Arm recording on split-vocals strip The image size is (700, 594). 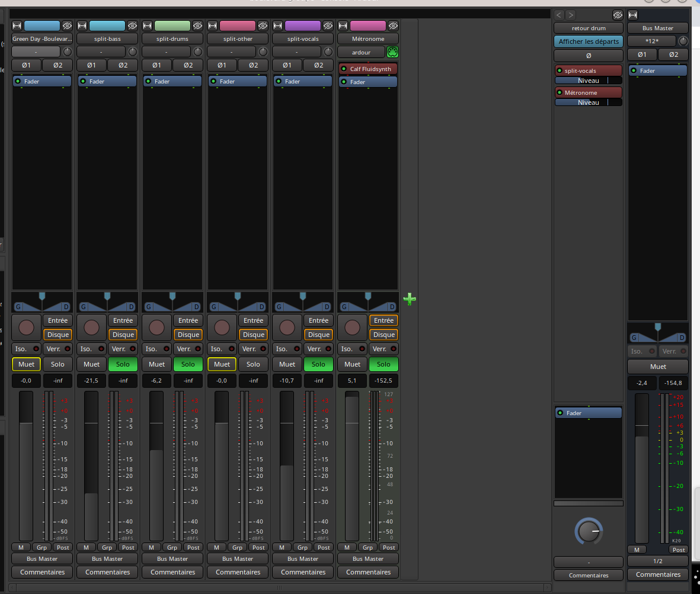287,327
